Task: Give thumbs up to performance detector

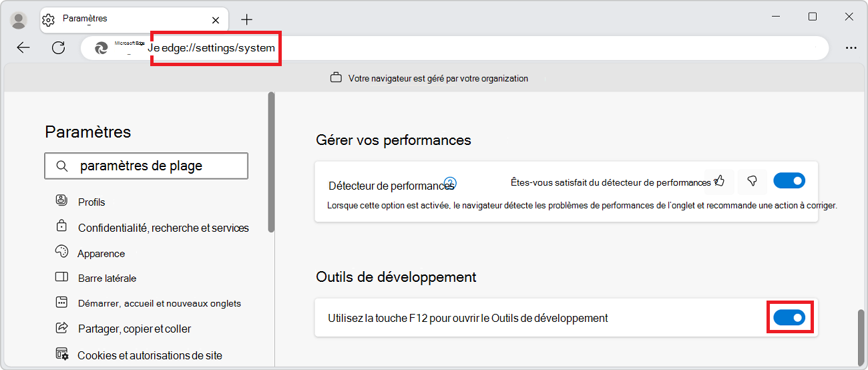Action: click(x=720, y=181)
